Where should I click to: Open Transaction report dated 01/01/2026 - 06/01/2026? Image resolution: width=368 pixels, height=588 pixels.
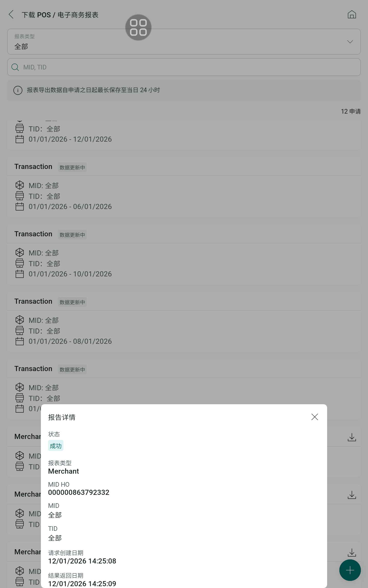tap(184, 187)
